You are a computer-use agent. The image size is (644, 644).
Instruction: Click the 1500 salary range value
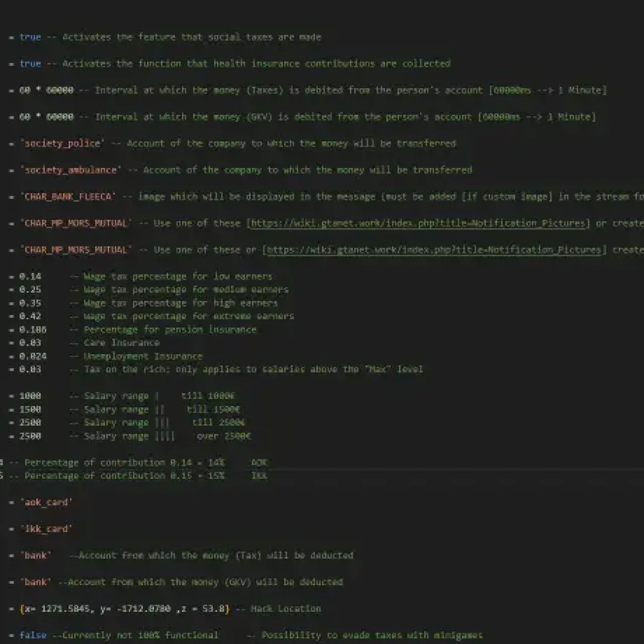30,409
